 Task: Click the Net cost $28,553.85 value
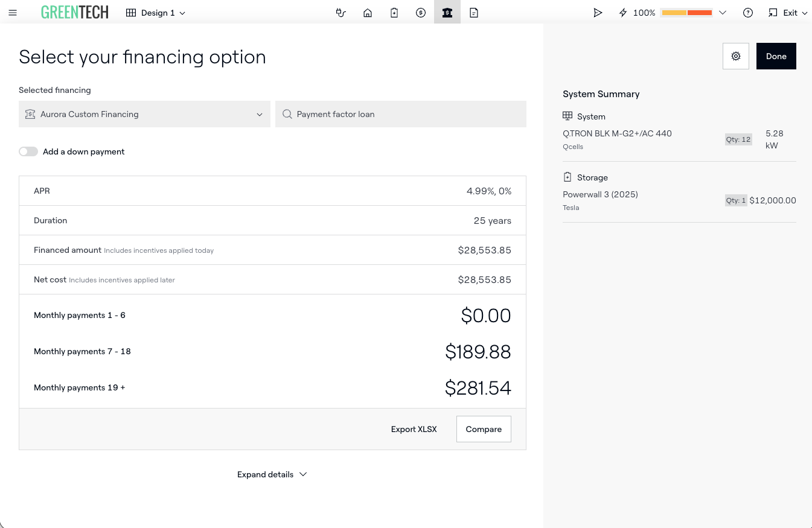click(485, 279)
